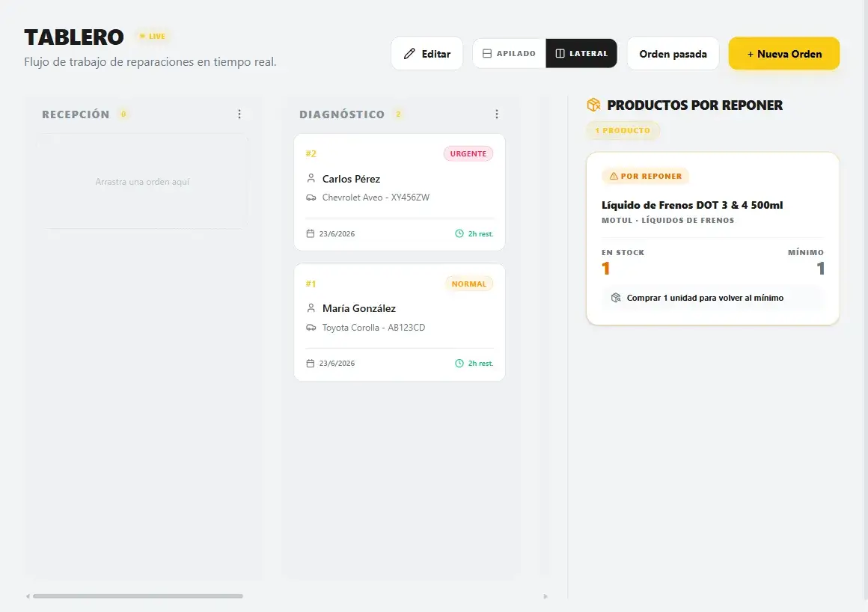Screen dimensions: 868x612
Task: Click the Líquido de Frenos DOT 3 & 4 500ml title
Action: coord(692,205)
